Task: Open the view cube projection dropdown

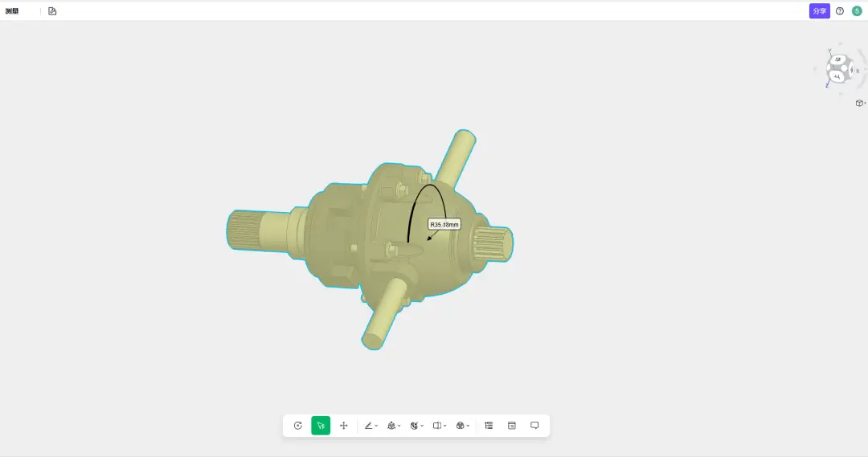Action: coord(860,103)
